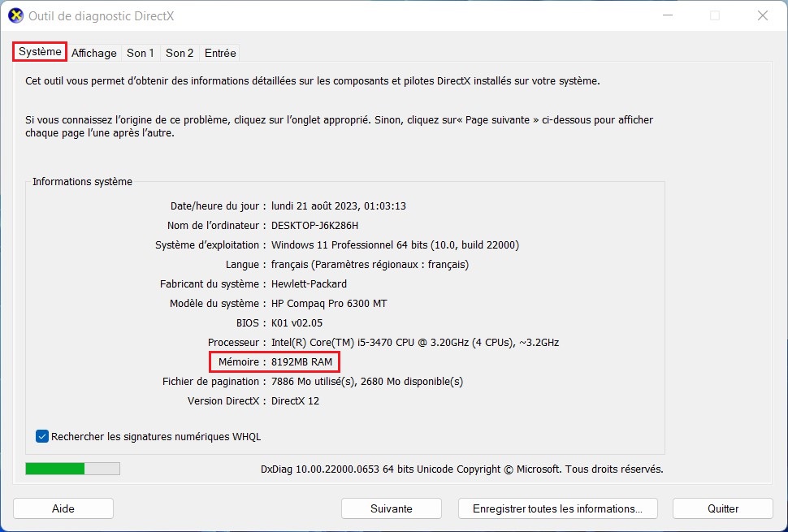Screen dimensions: 788x532
Task: Click Enregistrer toutes les informations button
Action: (558, 508)
